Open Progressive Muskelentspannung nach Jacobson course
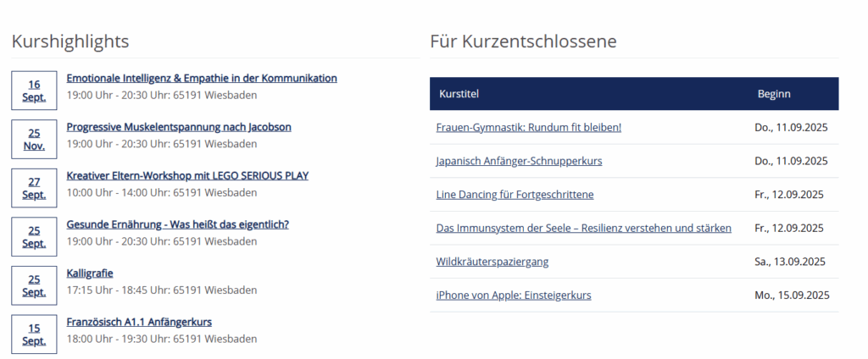The width and height of the screenshot is (868, 359). pos(178,127)
